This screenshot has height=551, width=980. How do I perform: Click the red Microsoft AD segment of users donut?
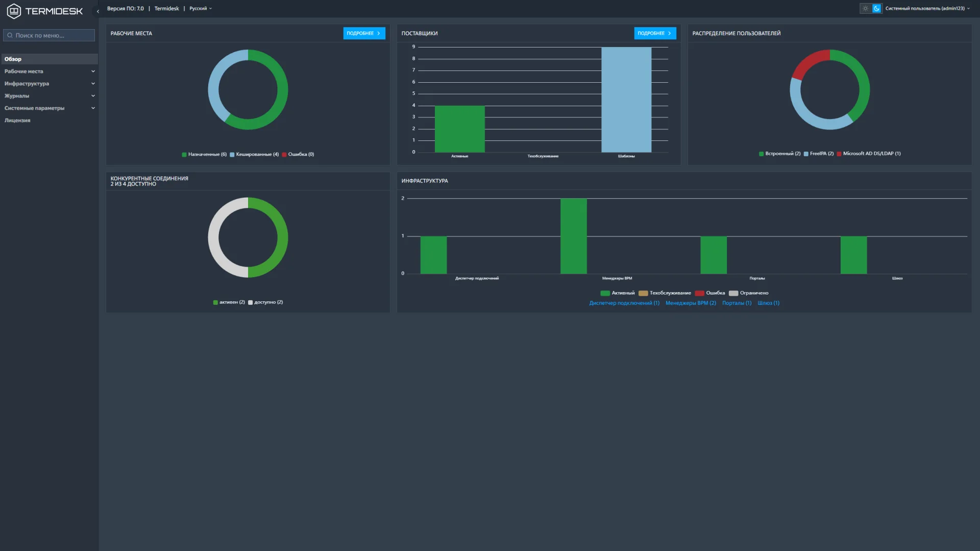[x=808, y=62]
